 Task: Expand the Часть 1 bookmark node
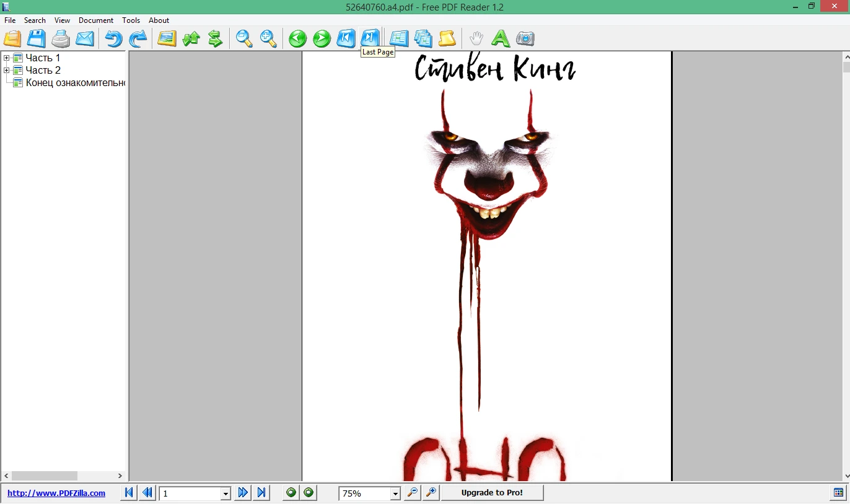point(7,58)
